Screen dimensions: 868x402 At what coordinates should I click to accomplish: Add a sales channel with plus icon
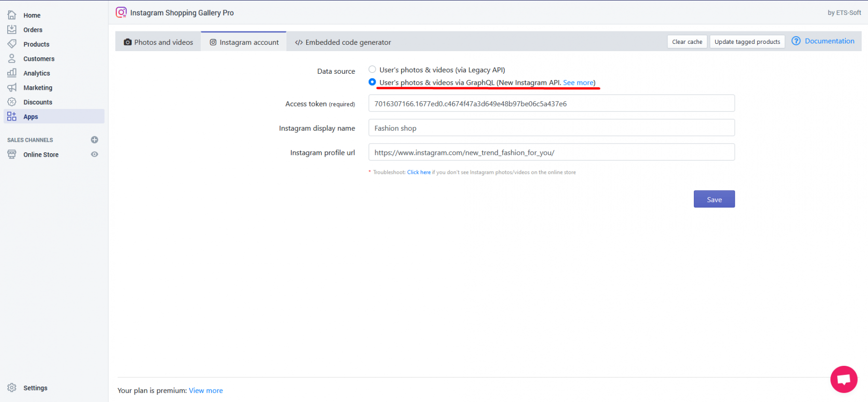click(x=95, y=140)
